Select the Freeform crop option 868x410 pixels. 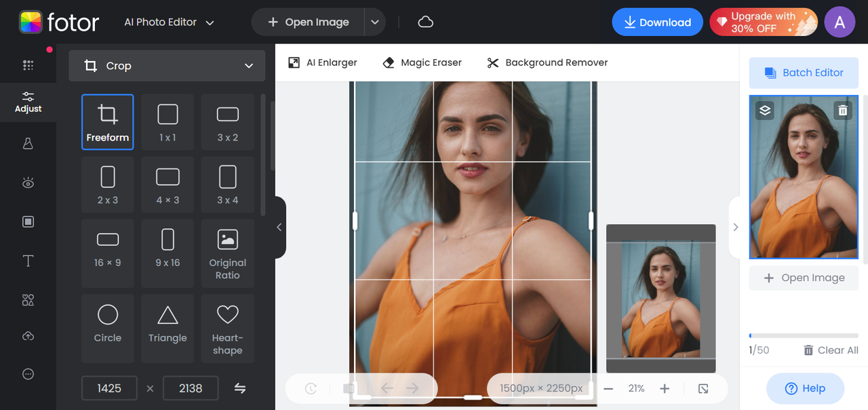click(x=108, y=122)
